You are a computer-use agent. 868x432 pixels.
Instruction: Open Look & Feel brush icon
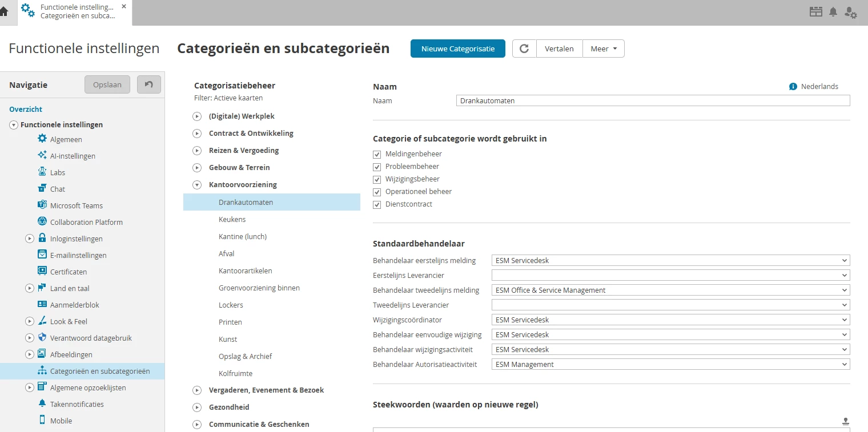(42, 321)
